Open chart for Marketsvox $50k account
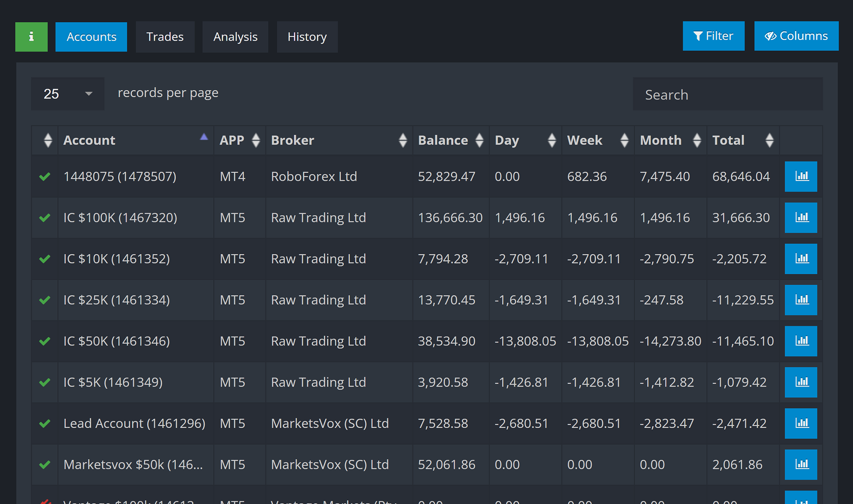The width and height of the screenshot is (853, 504). click(801, 464)
